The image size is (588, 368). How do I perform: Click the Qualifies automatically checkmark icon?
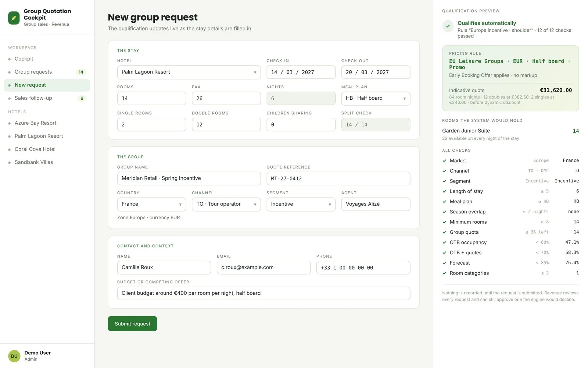[x=448, y=26]
